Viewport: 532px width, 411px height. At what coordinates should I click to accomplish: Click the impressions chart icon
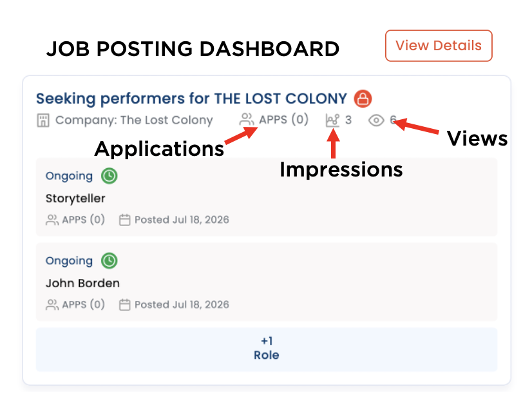332,120
